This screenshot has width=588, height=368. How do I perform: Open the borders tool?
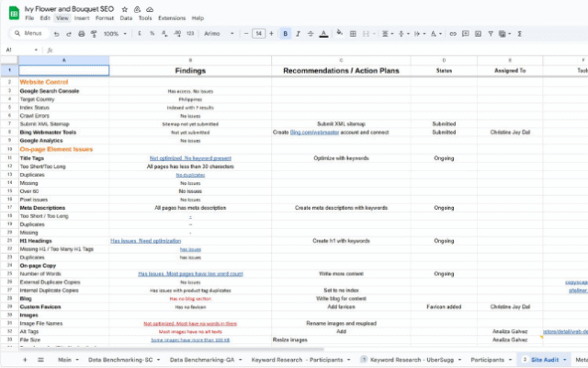(355, 33)
